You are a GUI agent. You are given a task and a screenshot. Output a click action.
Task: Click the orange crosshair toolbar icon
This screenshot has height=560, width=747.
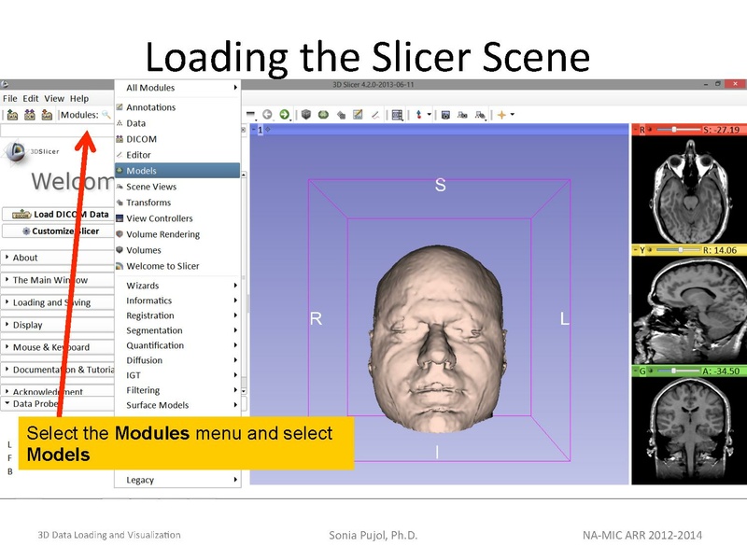pyautogui.click(x=501, y=114)
